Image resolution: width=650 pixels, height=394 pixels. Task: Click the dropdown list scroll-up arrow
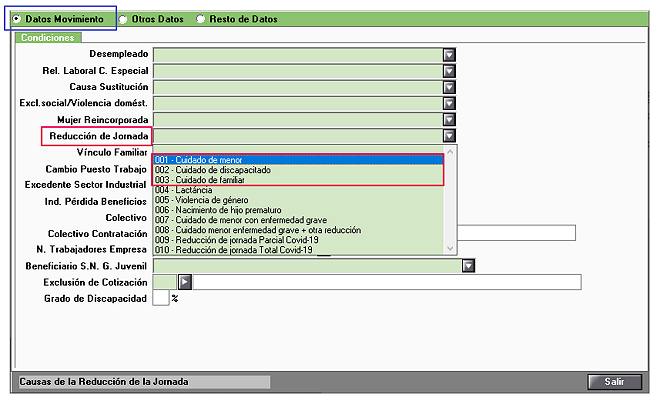point(450,151)
